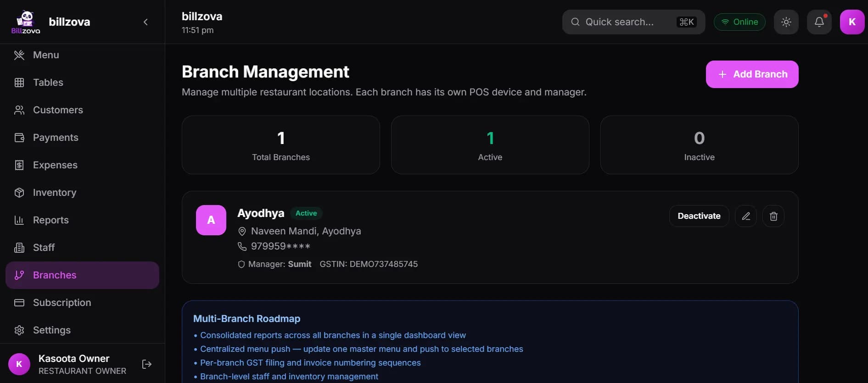Click the Settings gear icon
Screen dimensions: 868x383
[19, 330]
